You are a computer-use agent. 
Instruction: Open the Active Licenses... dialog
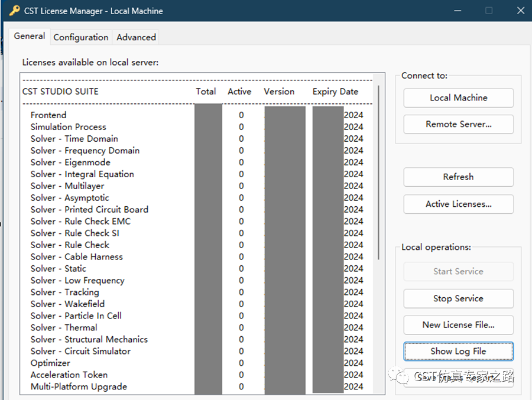(458, 204)
